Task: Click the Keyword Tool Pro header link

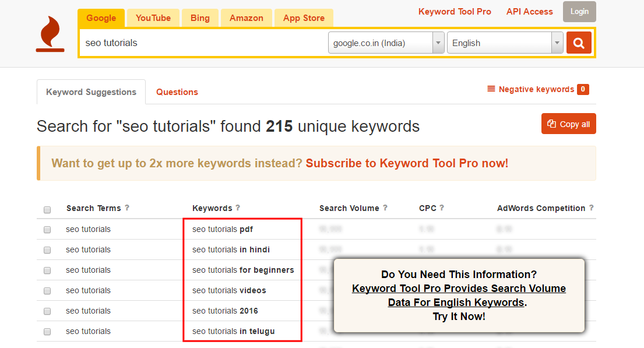Action: [x=455, y=12]
